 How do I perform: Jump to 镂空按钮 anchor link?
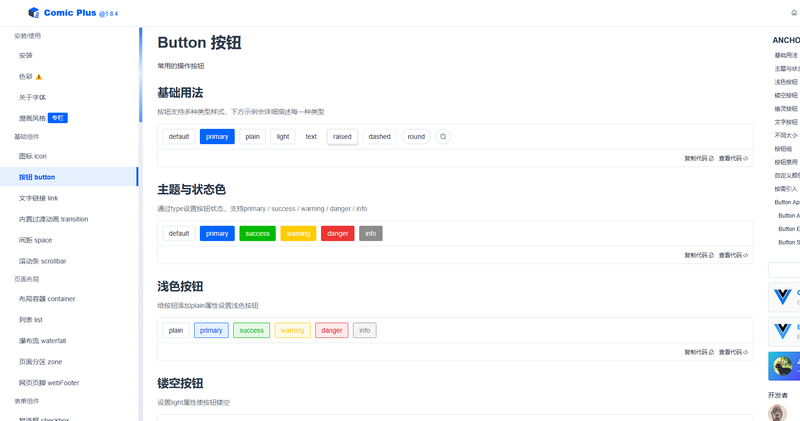pyautogui.click(x=786, y=95)
